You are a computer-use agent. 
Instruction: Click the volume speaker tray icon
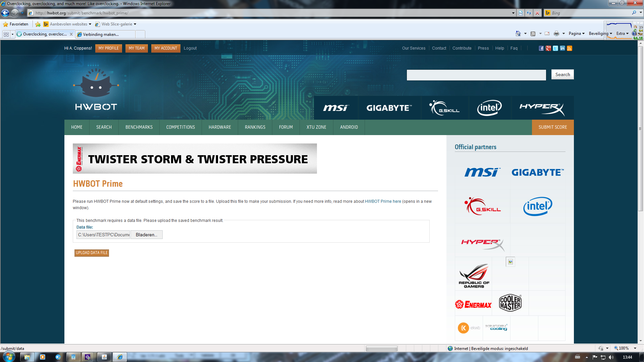pos(611,357)
